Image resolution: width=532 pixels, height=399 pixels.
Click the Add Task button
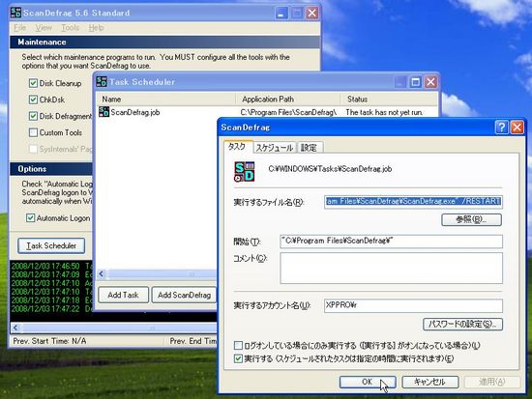click(123, 295)
